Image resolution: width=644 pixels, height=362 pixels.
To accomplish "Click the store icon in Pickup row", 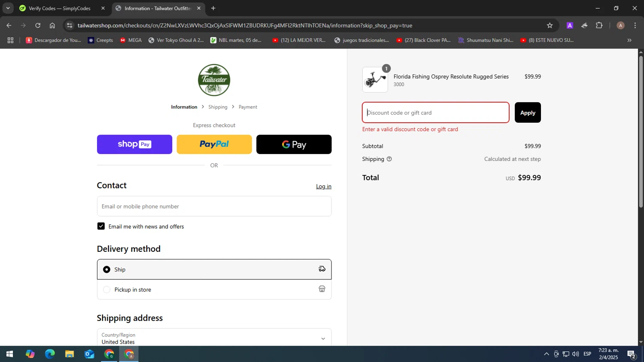I will point(322,289).
